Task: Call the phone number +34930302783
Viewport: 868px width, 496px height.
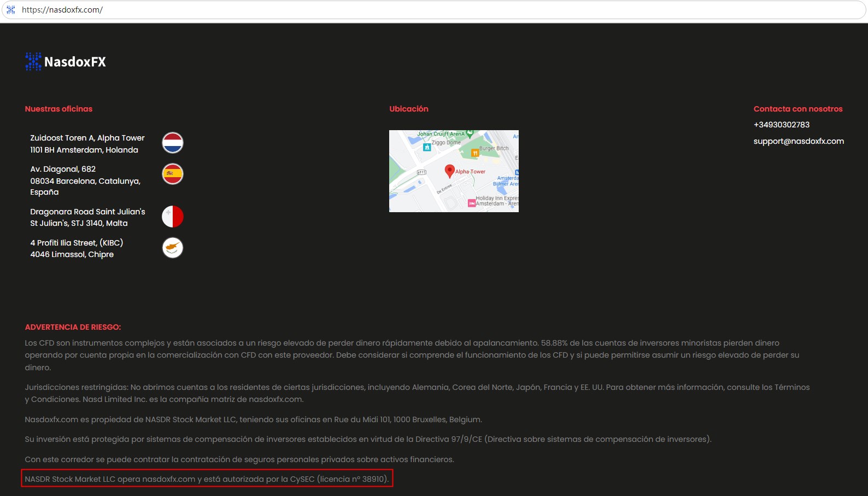Action: pyautogui.click(x=782, y=125)
